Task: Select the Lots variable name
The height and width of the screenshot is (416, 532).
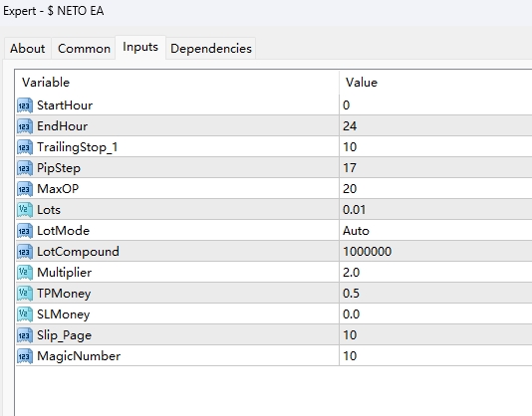Action: (49, 210)
